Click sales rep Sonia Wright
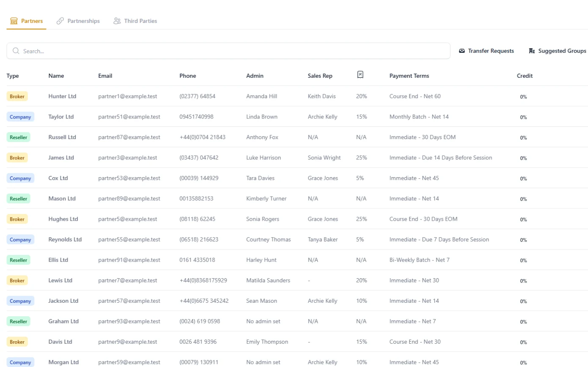 (x=324, y=158)
